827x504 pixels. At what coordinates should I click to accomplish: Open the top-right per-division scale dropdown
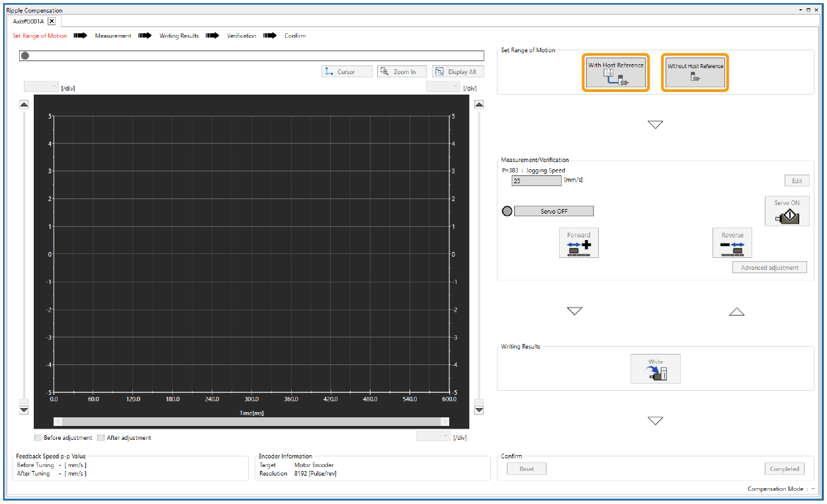click(443, 87)
